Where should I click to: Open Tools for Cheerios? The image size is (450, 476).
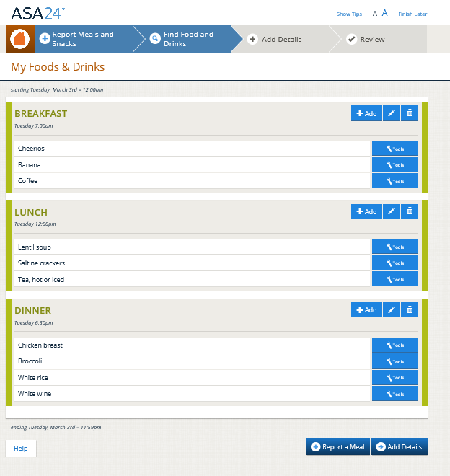pyautogui.click(x=394, y=149)
